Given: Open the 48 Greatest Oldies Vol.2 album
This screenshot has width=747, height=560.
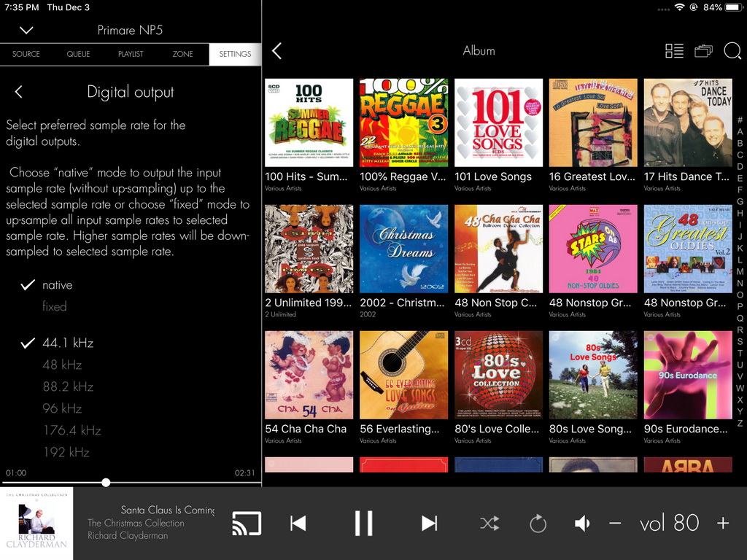Looking at the screenshot, I should (688, 249).
